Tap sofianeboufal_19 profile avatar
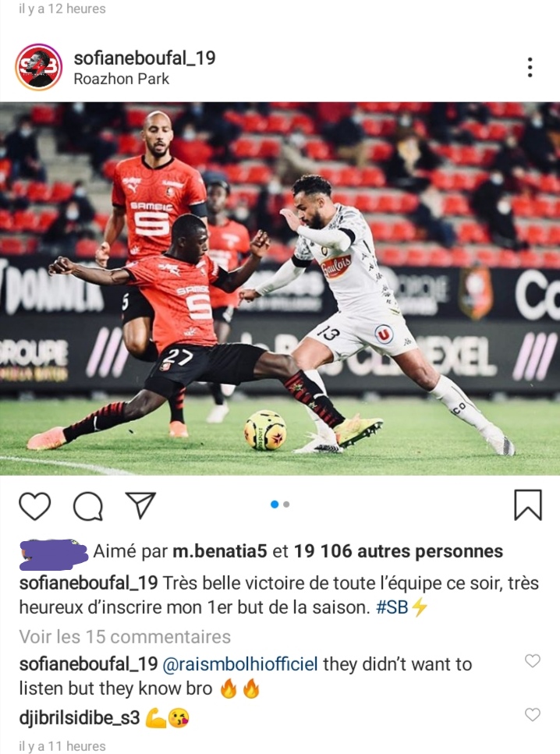 pos(38,67)
